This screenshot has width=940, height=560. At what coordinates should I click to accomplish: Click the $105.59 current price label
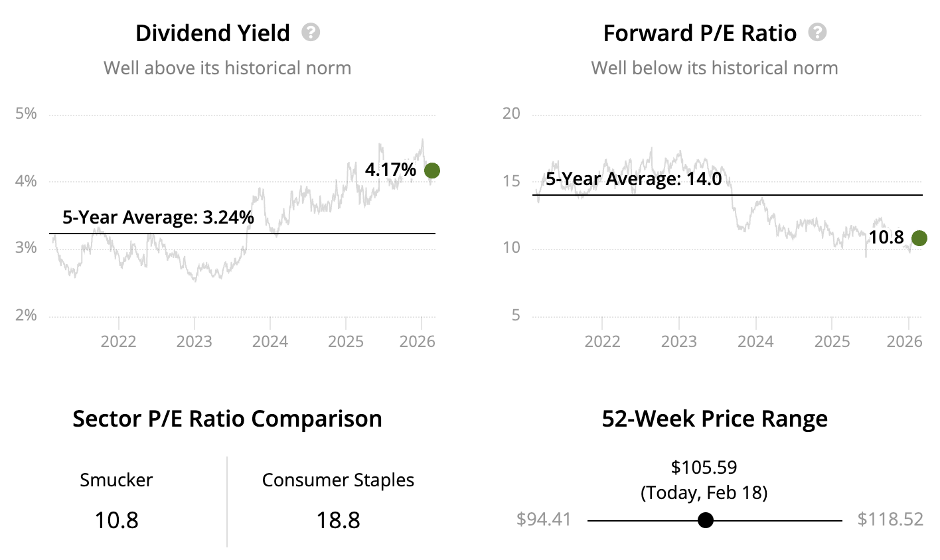pos(704,468)
